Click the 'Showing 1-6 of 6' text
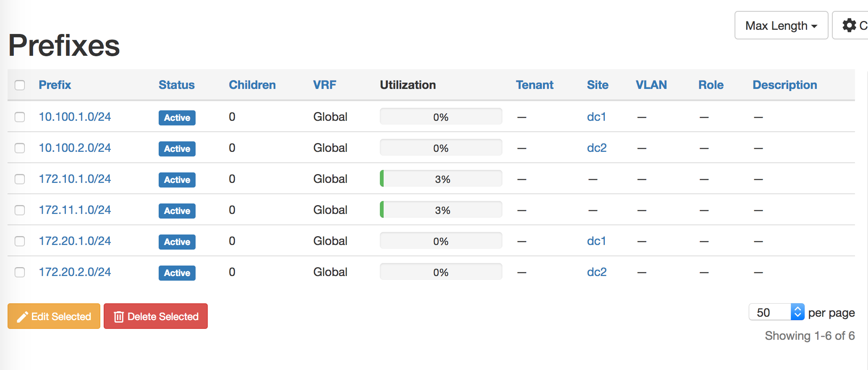 (x=810, y=336)
